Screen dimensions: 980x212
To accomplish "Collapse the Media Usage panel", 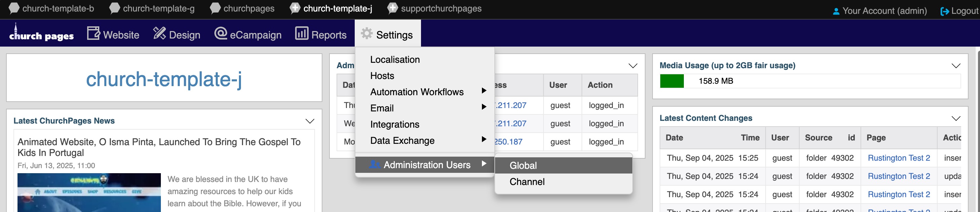I will point(956,66).
